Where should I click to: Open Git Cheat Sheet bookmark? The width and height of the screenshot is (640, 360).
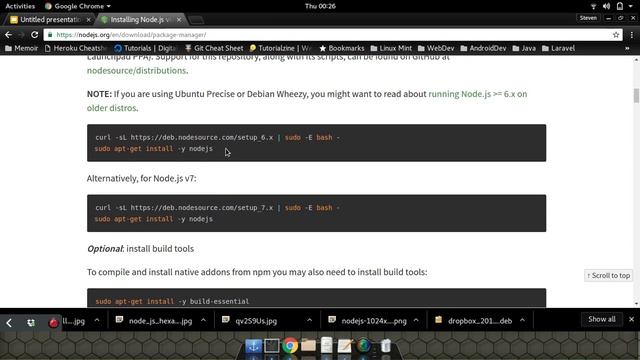pyautogui.click(x=214, y=48)
